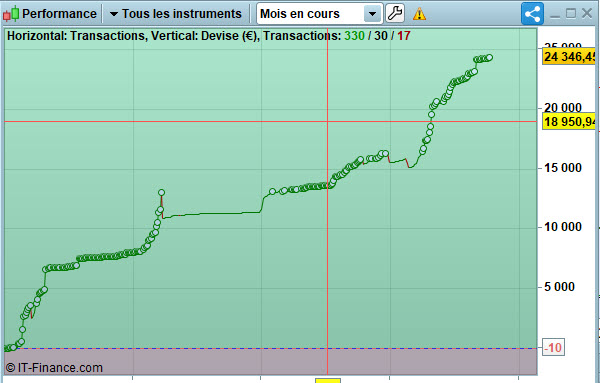This screenshot has height=383, width=600.
Task: Click the 10 000 axis label
Action: [x=562, y=227]
